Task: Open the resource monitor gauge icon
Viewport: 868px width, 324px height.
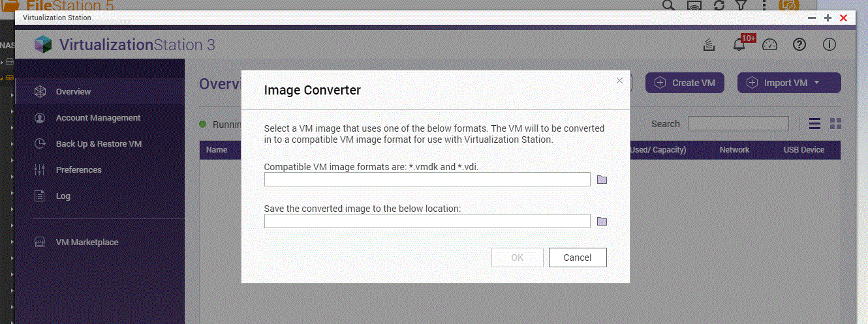Action: (770, 45)
